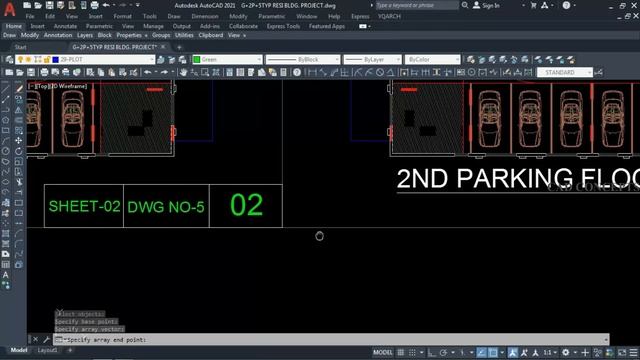
Task: Toggle Polar Tracking in status bar
Action: (443, 352)
